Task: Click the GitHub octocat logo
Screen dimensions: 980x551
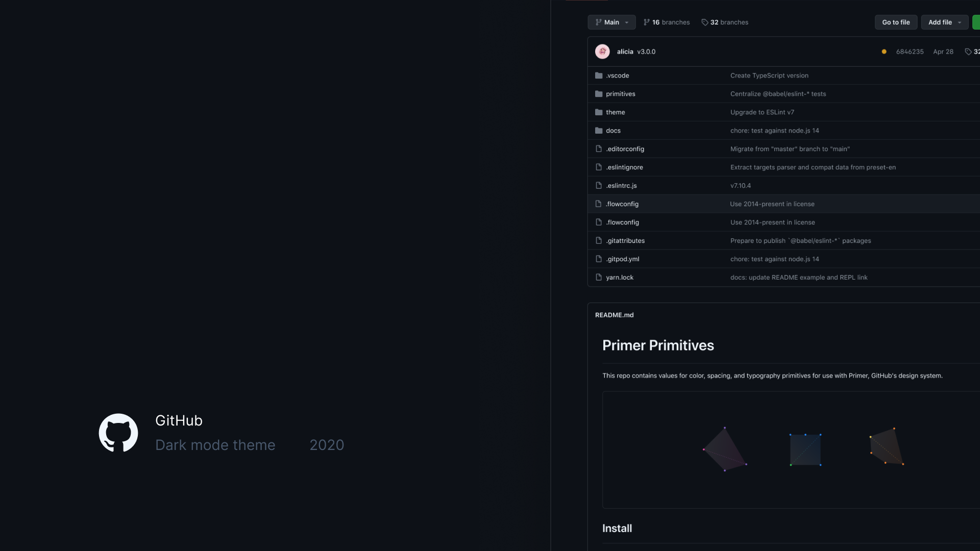Action: 118,433
